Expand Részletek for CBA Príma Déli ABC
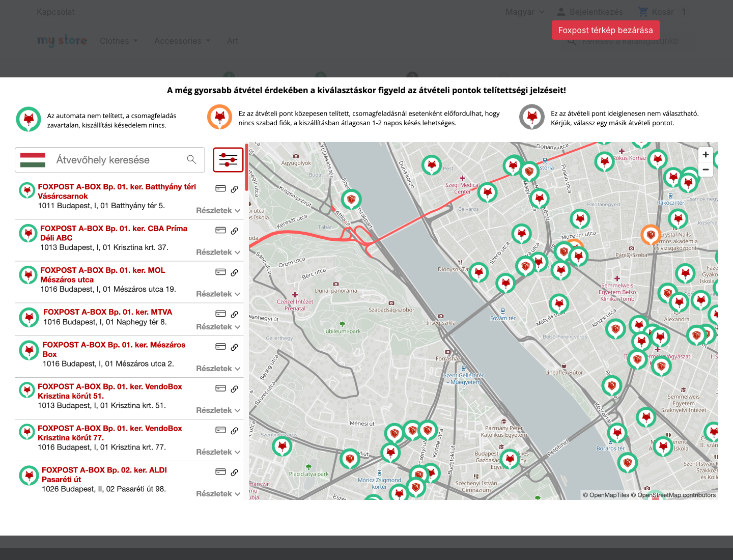 point(218,252)
